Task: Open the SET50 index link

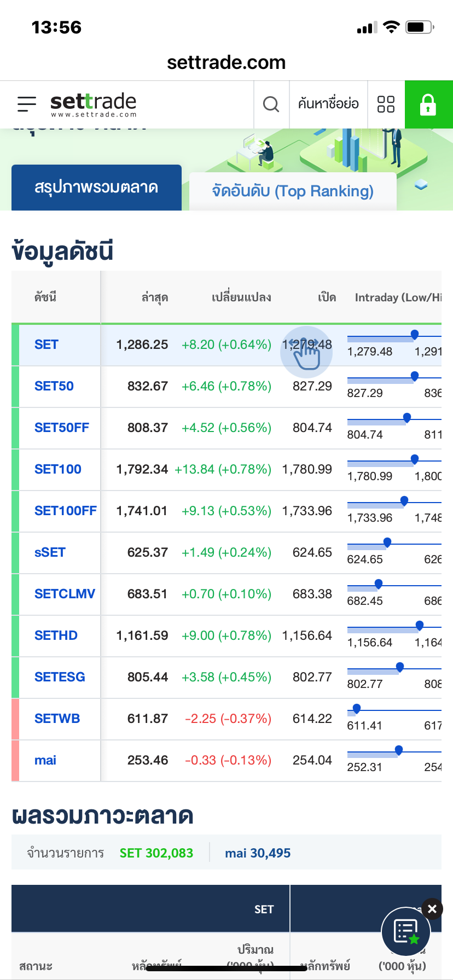Action: 54,386
